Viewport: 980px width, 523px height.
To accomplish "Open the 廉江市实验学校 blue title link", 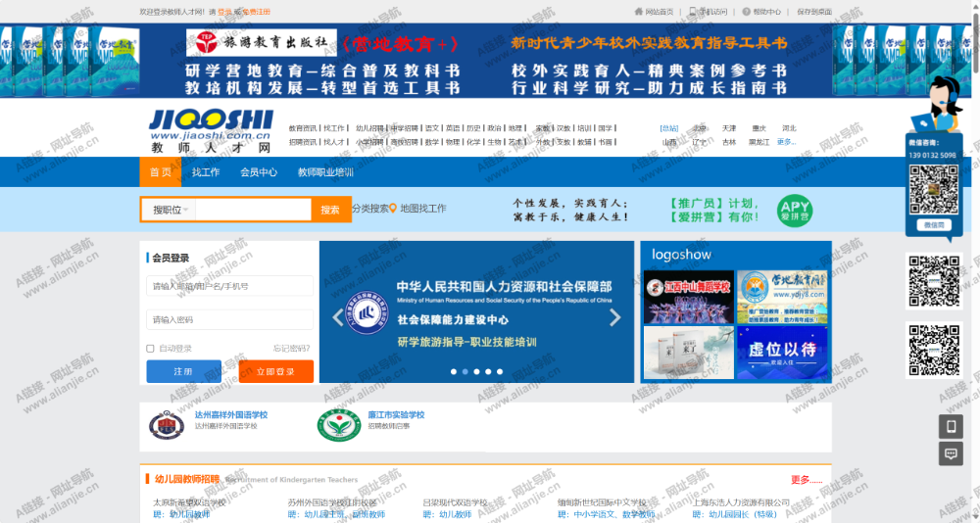I will coord(396,415).
